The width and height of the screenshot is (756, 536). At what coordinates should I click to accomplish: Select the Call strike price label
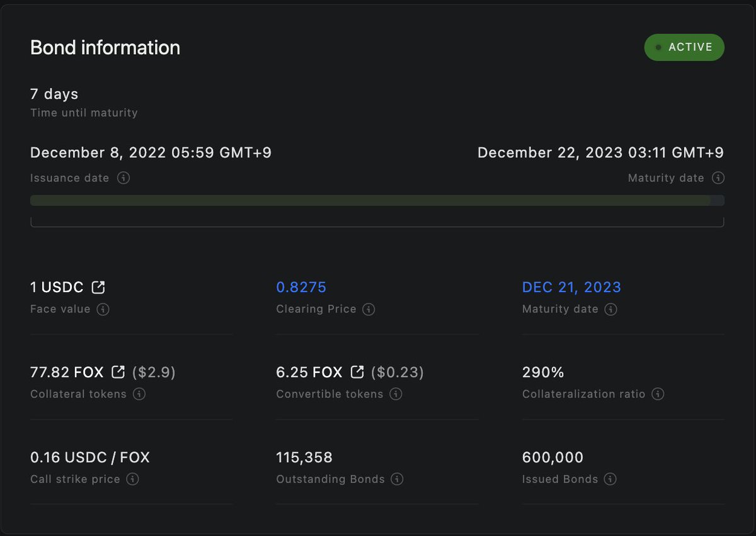[x=75, y=479]
